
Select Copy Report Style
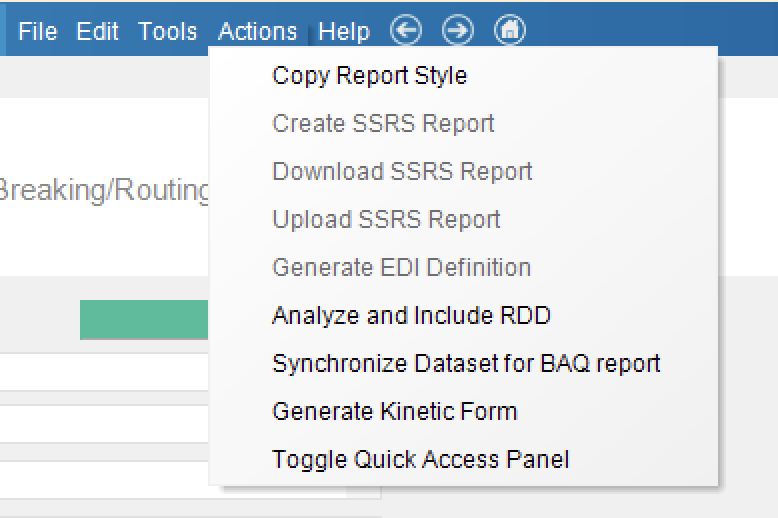click(370, 75)
